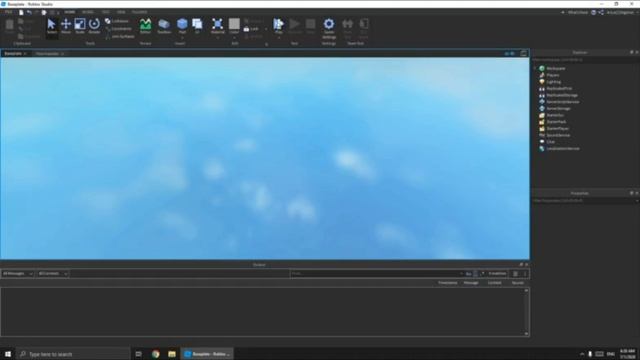This screenshot has height=360, width=640.
Task: Select ServerStorage in Explorer
Action: pos(558,109)
